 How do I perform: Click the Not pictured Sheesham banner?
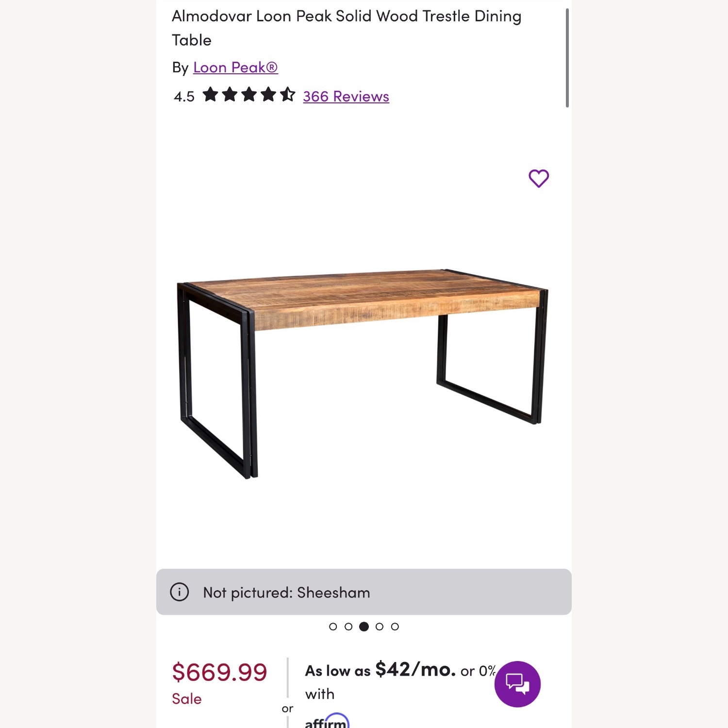point(364,592)
